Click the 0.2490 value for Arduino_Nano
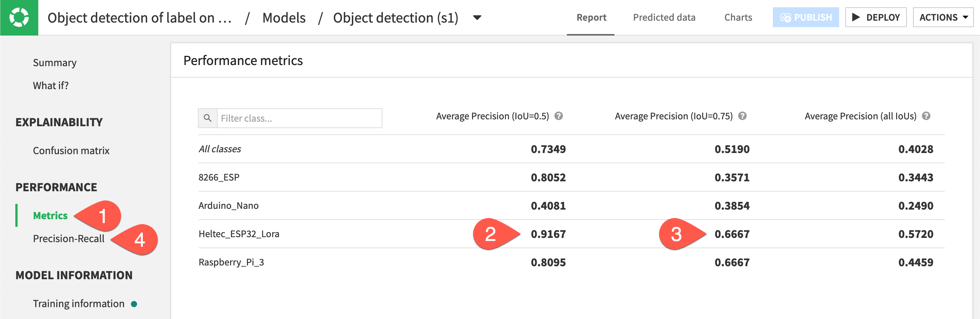Image resolution: width=980 pixels, height=319 pixels. pyautogui.click(x=916, y=206)
